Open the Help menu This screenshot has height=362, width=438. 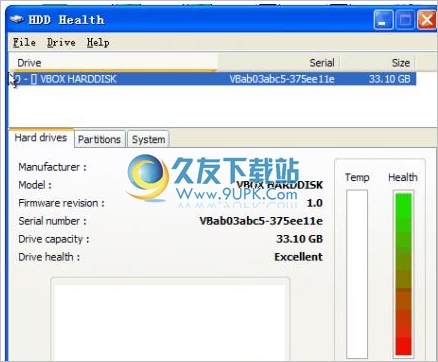point(98,43)
